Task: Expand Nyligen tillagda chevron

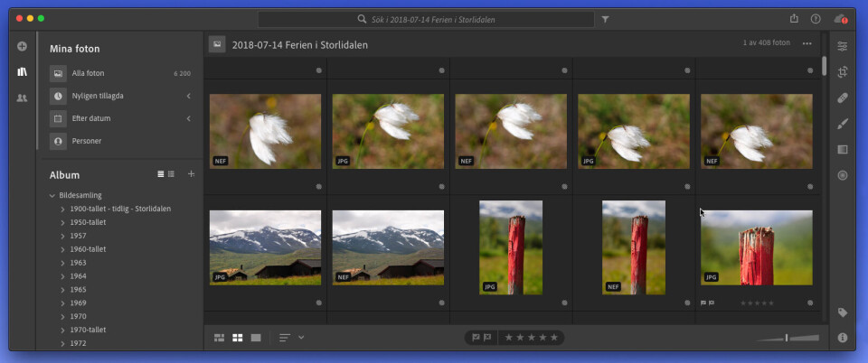Action: tap(188, 96)
